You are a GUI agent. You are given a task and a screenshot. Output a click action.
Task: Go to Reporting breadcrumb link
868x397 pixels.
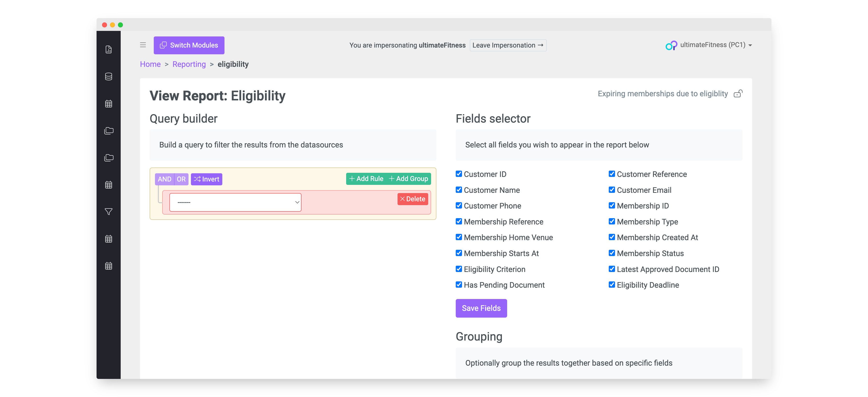coord(189,64)
